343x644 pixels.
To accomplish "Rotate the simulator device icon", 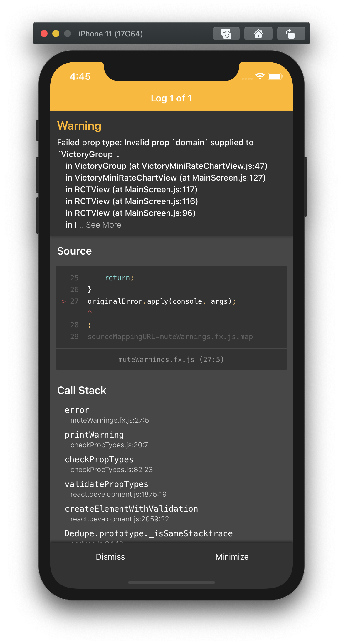I will coord(291,34).
